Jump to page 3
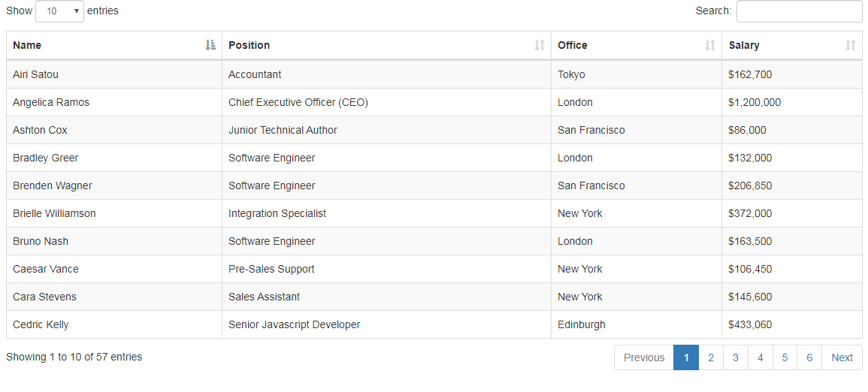Viewport: 868px width, 392px height. point(736,357)
